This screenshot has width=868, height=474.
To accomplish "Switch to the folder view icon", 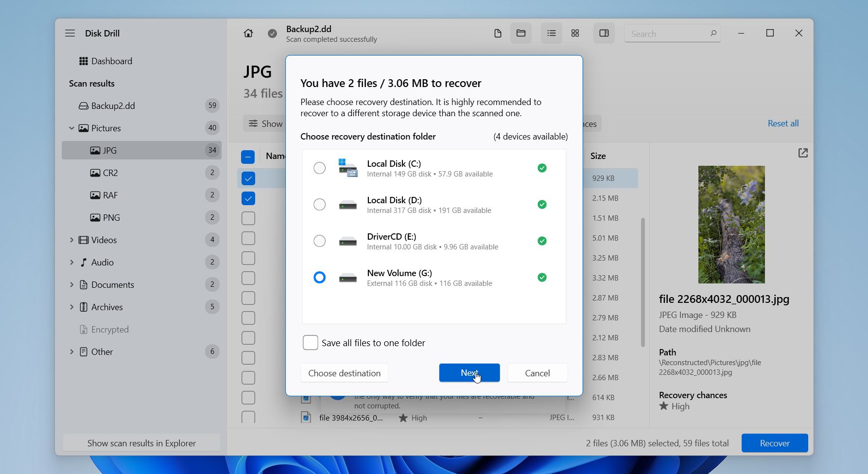I will click(521, 33).
